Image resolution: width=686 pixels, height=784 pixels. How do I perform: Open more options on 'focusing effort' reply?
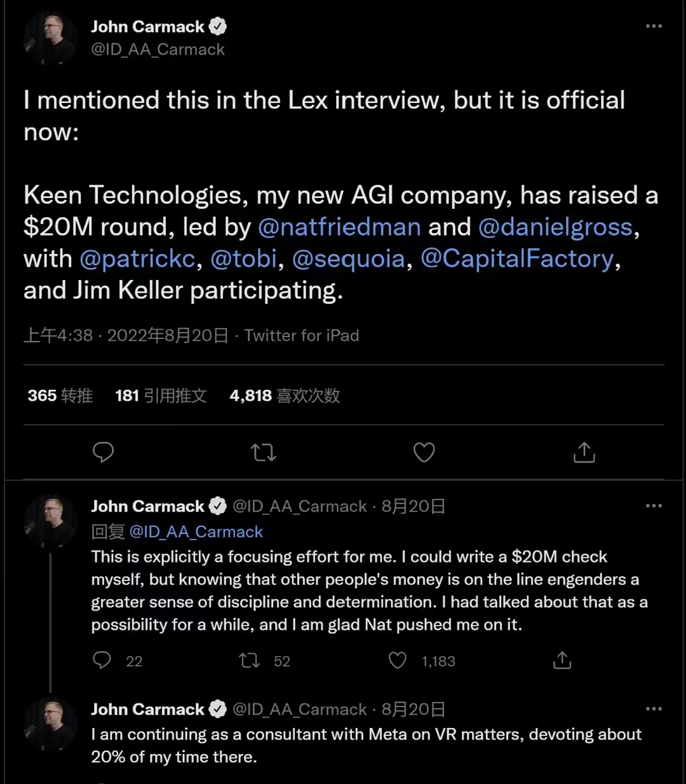coord(654,506)
